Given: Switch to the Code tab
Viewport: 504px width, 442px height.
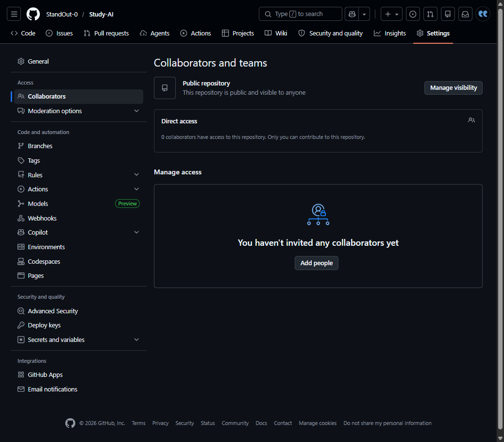Looking at the screenshot, I should click(x=23, y=33).
